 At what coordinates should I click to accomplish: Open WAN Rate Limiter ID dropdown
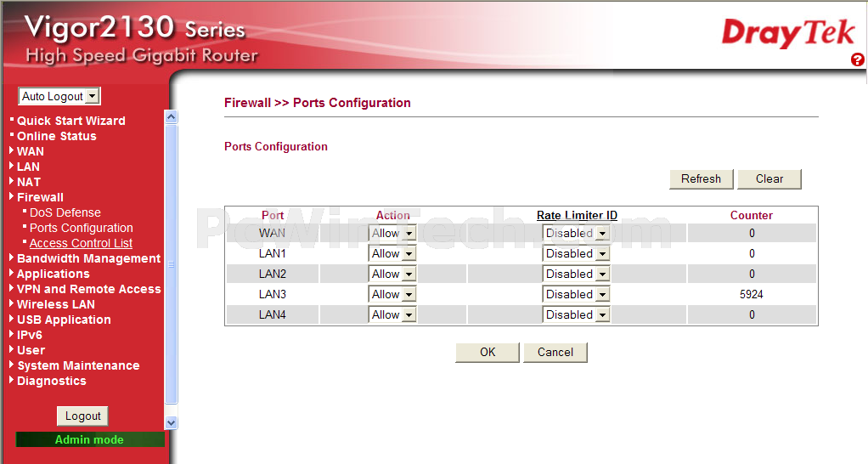(577, 233)
